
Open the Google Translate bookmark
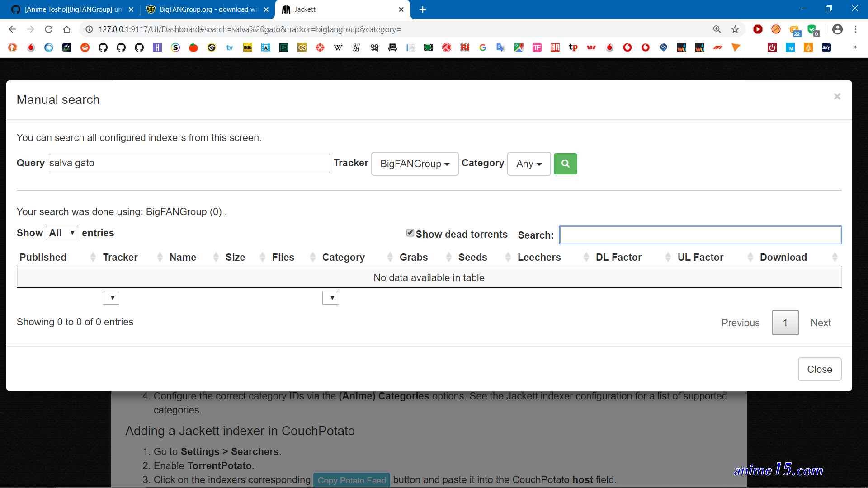click(501, 47)
